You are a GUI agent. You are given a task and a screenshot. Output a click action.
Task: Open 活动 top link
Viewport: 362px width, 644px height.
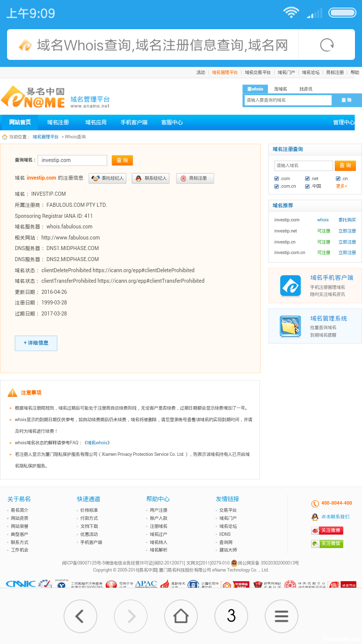(201, 72)
